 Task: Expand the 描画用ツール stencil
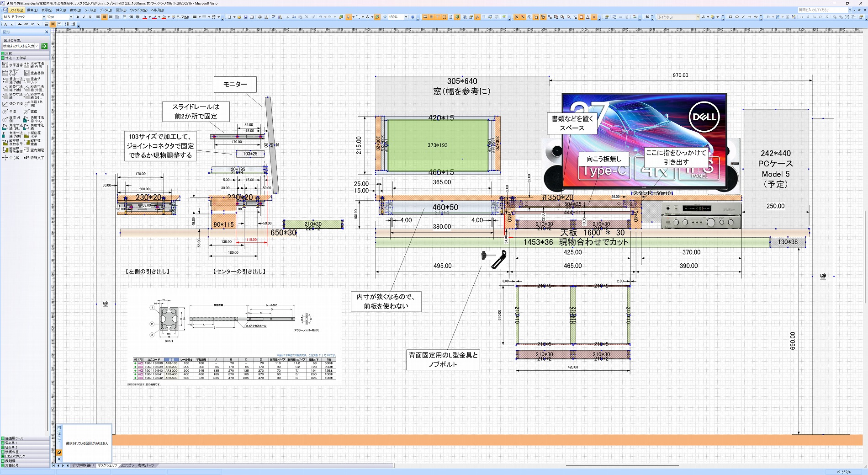point(25,438)
